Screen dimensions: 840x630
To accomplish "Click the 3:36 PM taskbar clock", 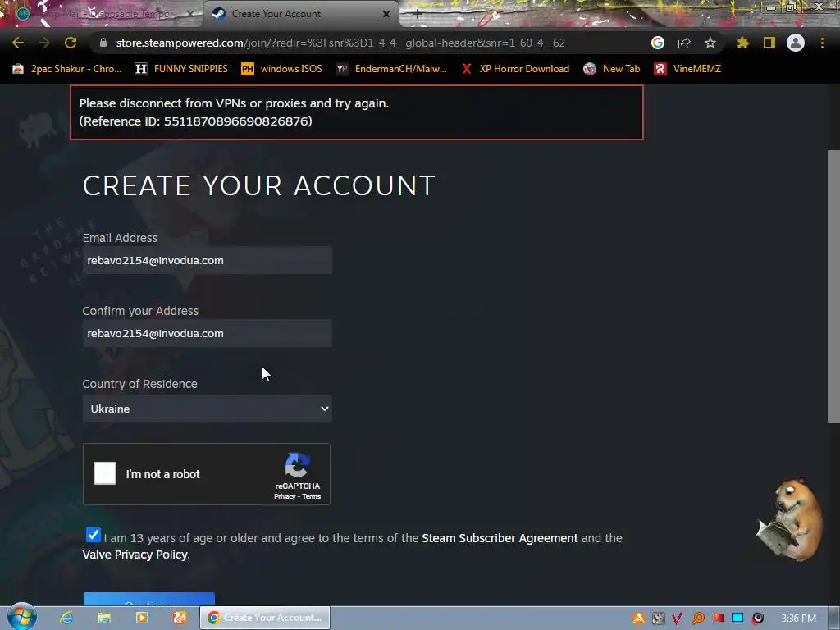I will pyautogui.click(x=798, y=619).
